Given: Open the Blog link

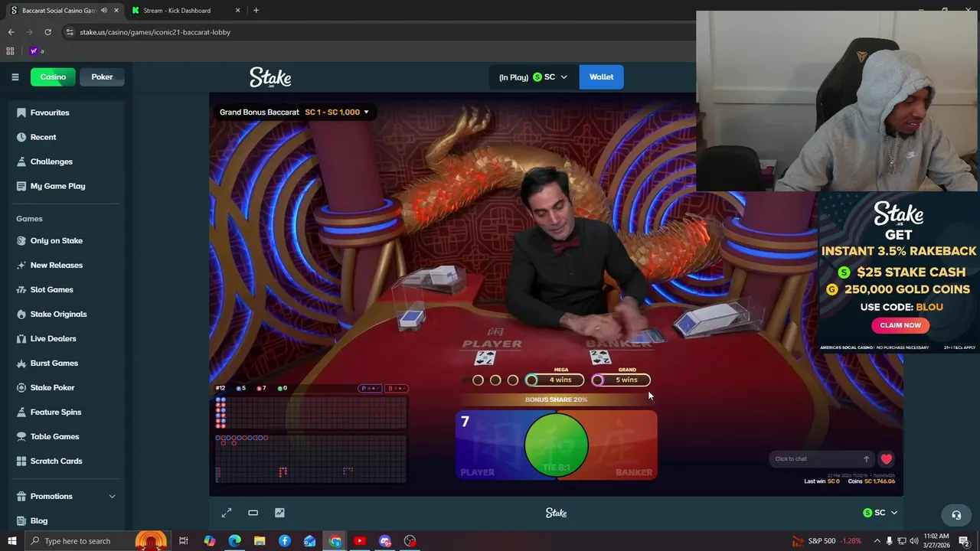Looking at the screenshot, I should coord(39,520).
